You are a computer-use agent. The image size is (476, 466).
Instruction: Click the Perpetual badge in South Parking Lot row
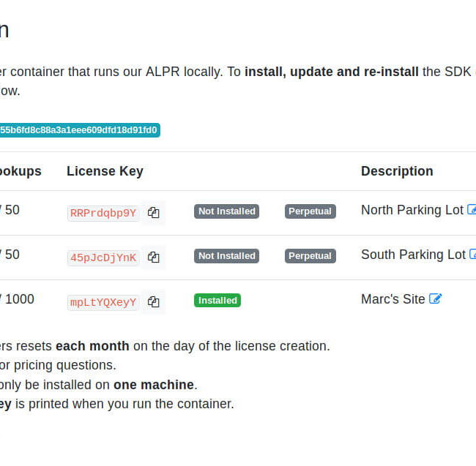310,256
